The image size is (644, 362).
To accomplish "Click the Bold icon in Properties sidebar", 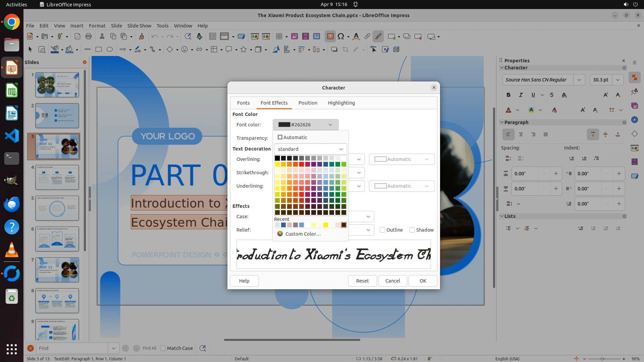I will pyautogui.click(x=508, y=95).
